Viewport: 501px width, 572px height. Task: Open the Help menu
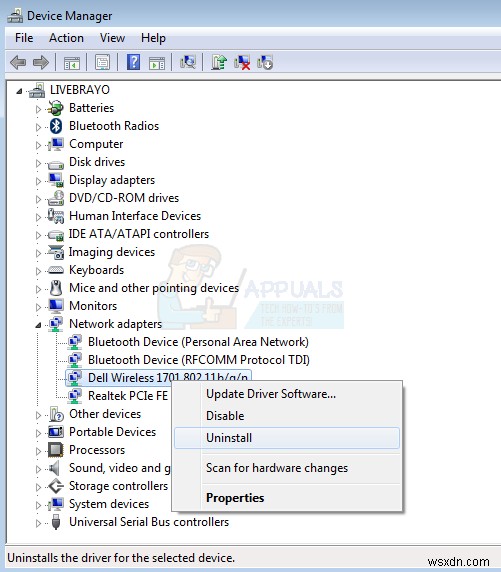coord(153,38)
